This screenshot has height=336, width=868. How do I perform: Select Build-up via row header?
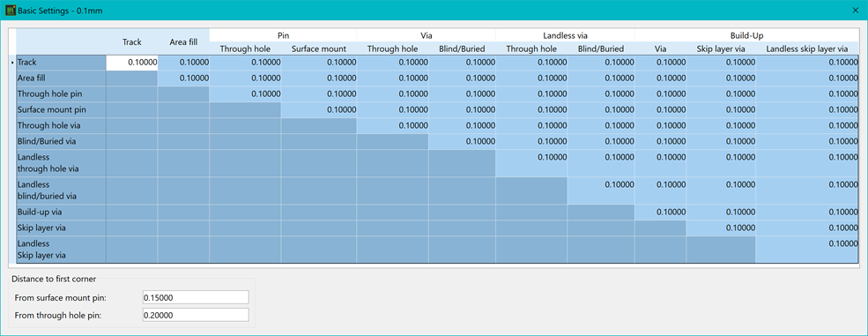pyautogui.click(x=61, y=212)
